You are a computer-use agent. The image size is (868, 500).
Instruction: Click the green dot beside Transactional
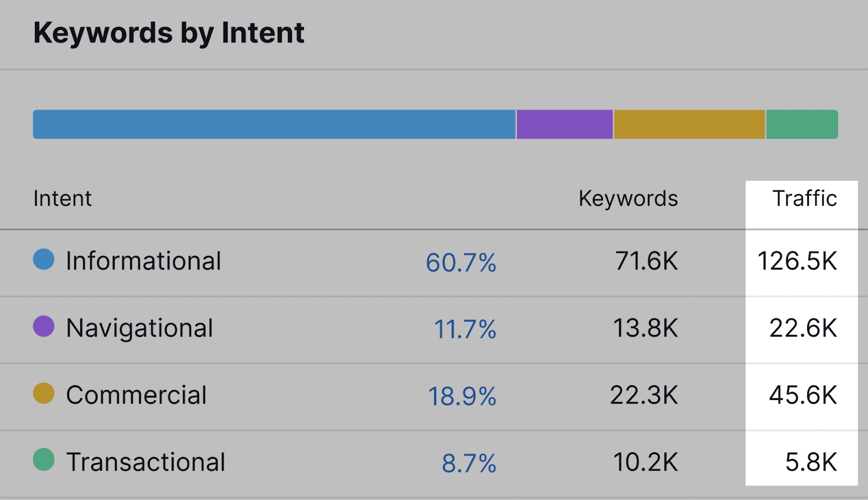tap(43, 460)
